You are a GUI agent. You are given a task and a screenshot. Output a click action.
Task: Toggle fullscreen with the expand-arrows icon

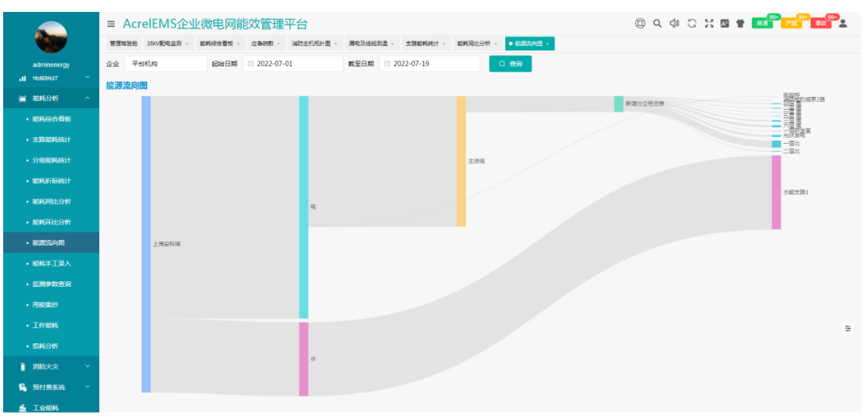click(x=708, y=23)
